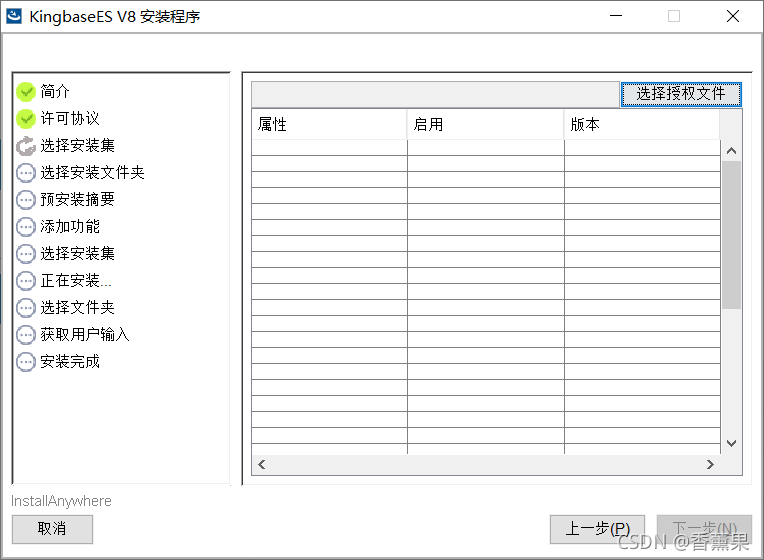The height and width of the screenshot is (560, 764).
Task: Click the pending icon beside 获取用户输入
Action: (26, 335)
